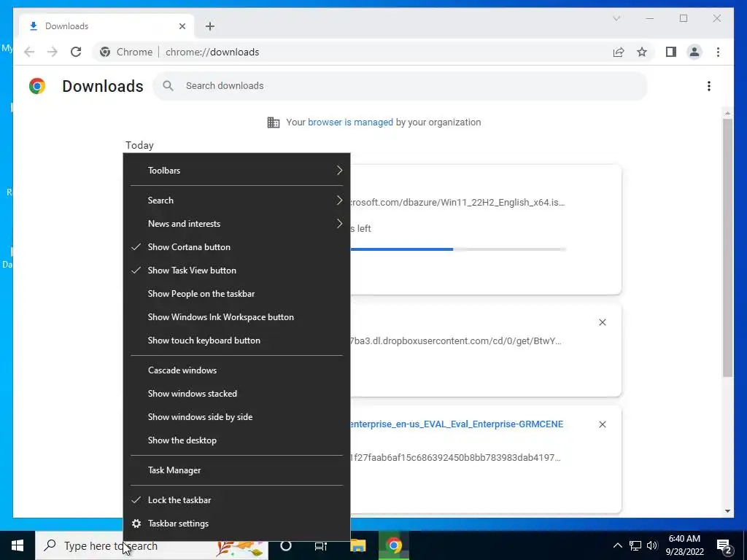Open the Downloads page more-actions menu
Image resolution: width=747 pixels, height=560 pixels.
pyautogui.click(x=709, y=86)
